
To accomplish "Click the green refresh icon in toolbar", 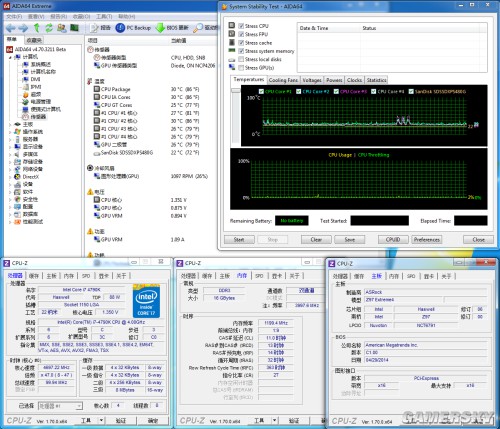I will (49, 28).
